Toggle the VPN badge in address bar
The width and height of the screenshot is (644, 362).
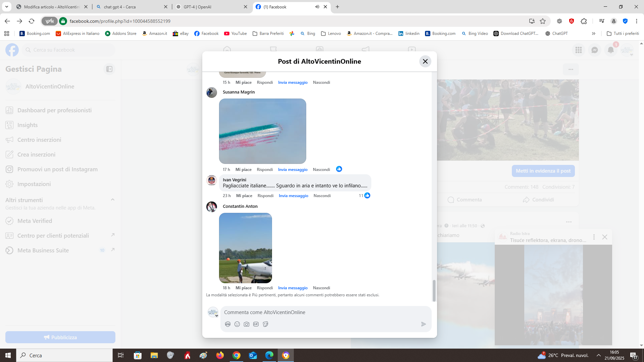tap(49, 21)
